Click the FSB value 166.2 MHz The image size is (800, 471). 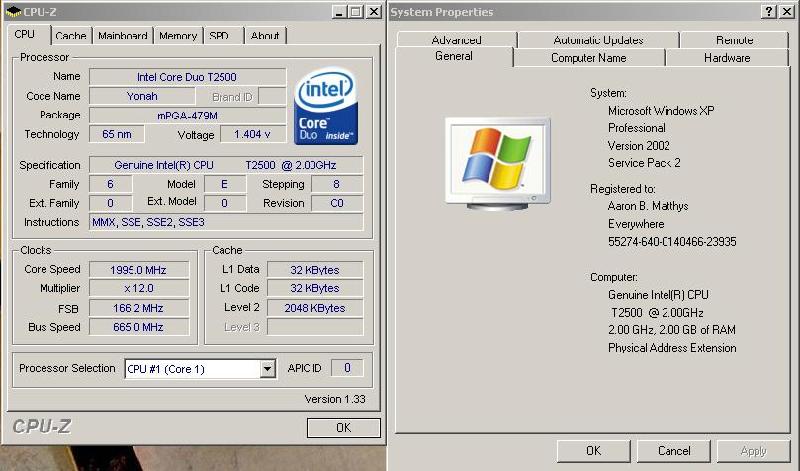point(138,308)
